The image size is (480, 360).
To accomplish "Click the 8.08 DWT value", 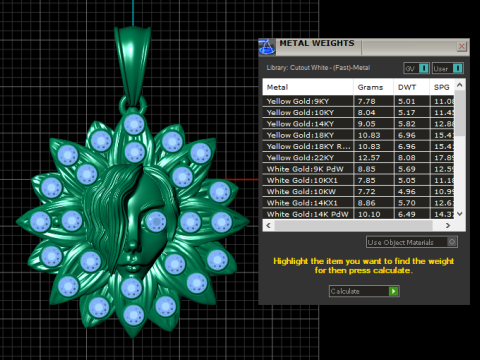I will tap(407, 158).
